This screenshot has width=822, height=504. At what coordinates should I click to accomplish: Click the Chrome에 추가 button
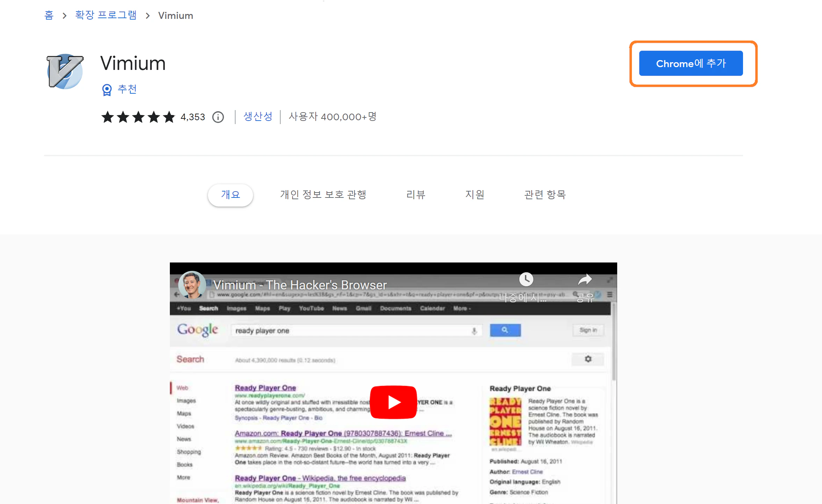point(691,63)
